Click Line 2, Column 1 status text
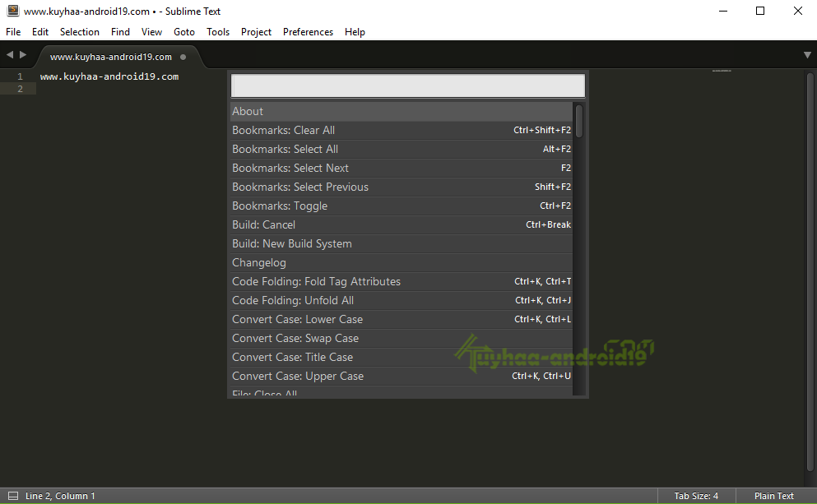 [60, 496]
